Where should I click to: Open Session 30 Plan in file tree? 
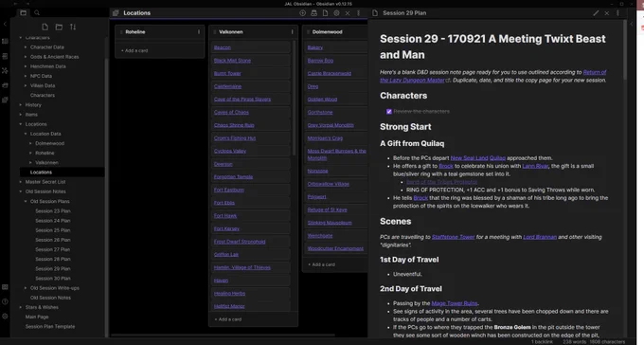click(x=53, y=279)
